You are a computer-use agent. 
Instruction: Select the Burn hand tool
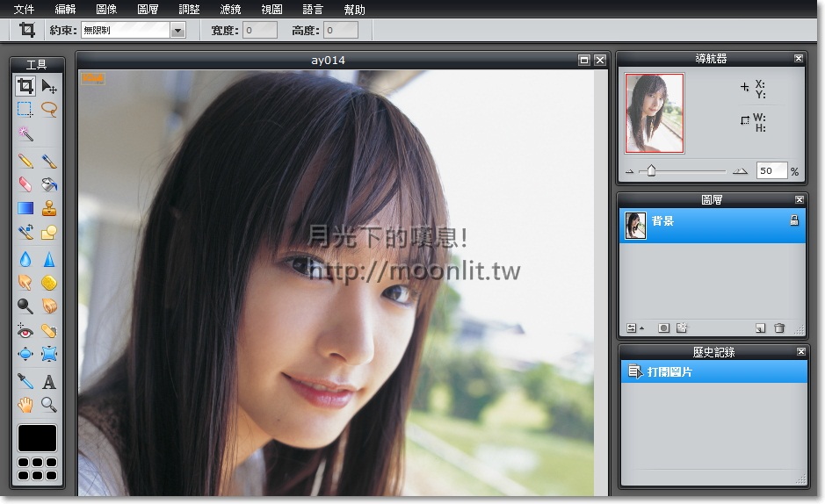(x=49, y=306)
